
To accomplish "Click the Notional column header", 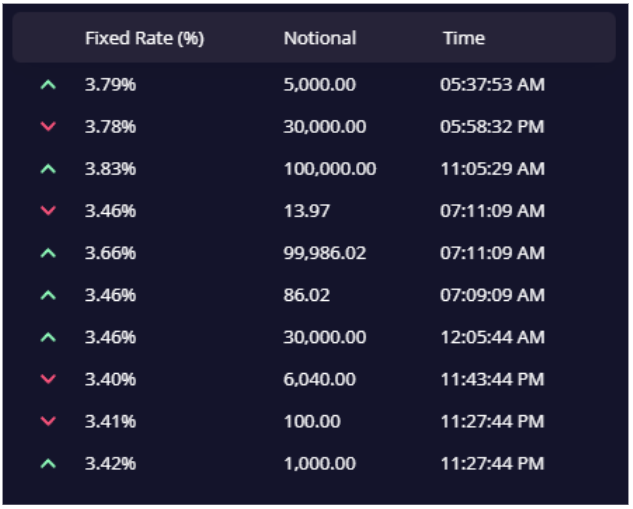I will tap(319, 38).
